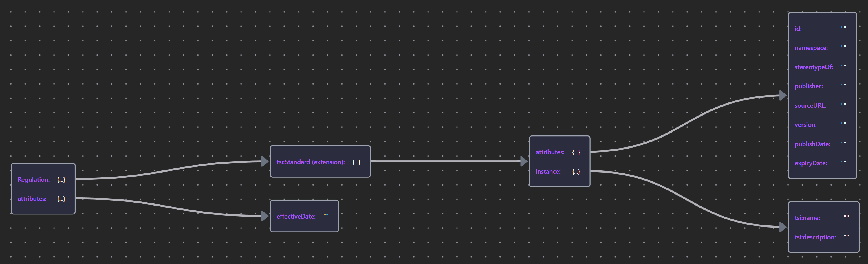Select attributes key above instance
This screenshot has height=264, width=868.
pyautogui.click(x=550, y=152)
